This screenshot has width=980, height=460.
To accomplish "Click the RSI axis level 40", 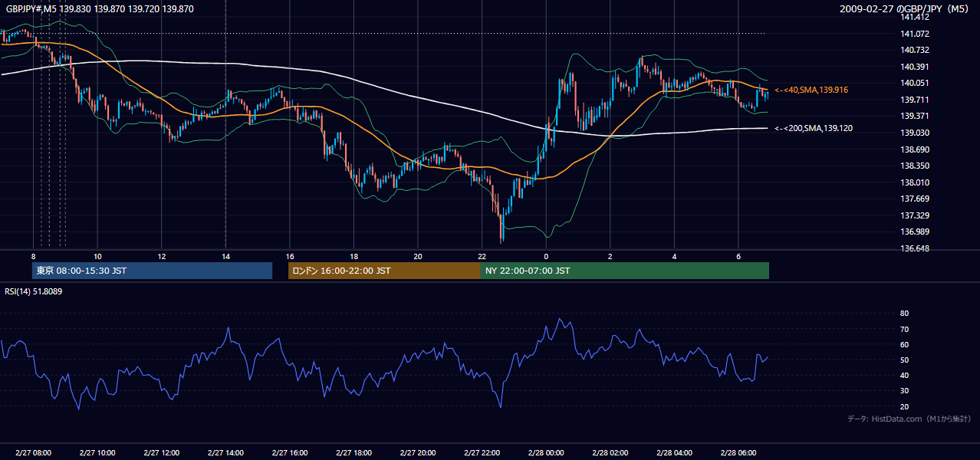I will coord(904,375).
